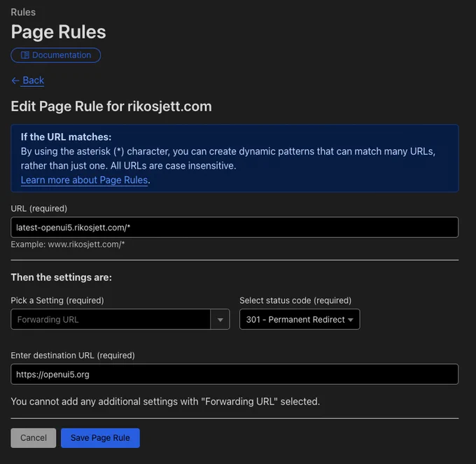Expand the Pick a Setting dropdown arrow
This screenshot has height=464, width=476.
[x=220, y=319]
